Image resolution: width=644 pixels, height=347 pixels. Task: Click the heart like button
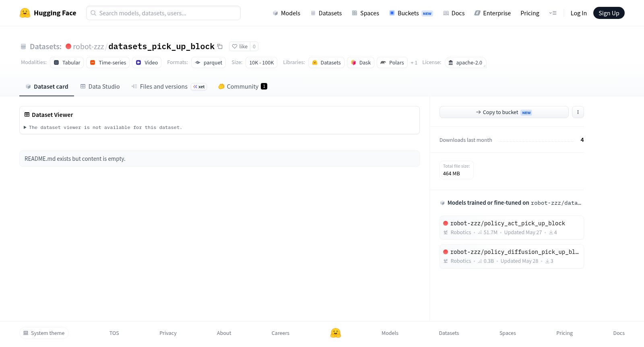coord(240,46)
